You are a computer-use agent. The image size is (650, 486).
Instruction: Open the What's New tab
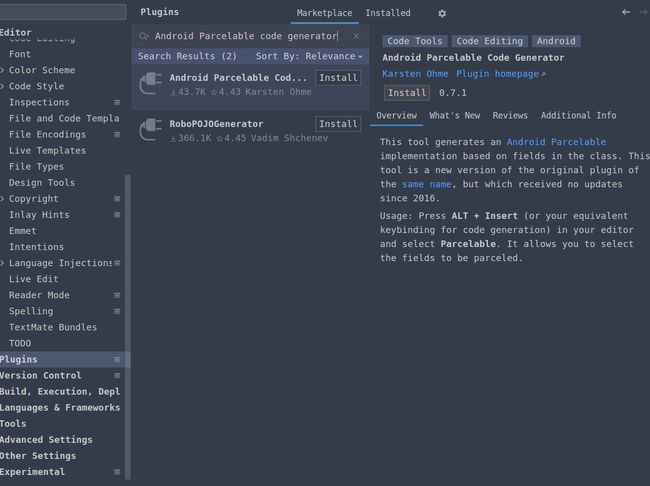point(454,115)
